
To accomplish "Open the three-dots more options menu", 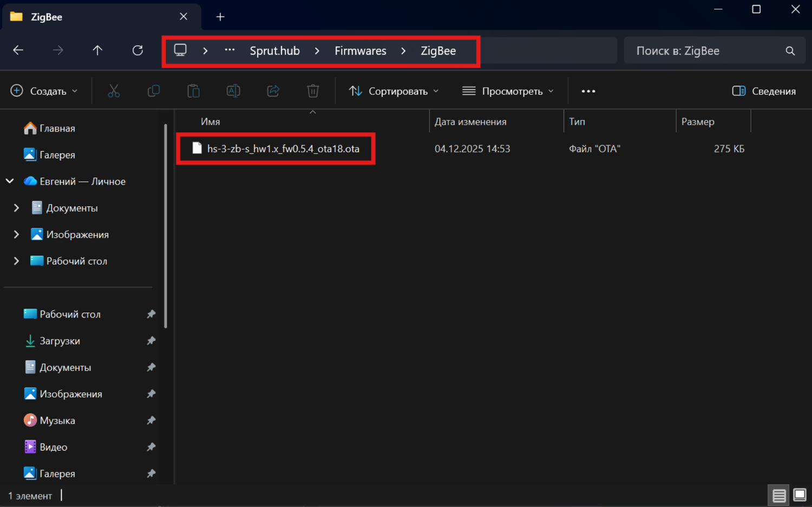I will 588,91.
